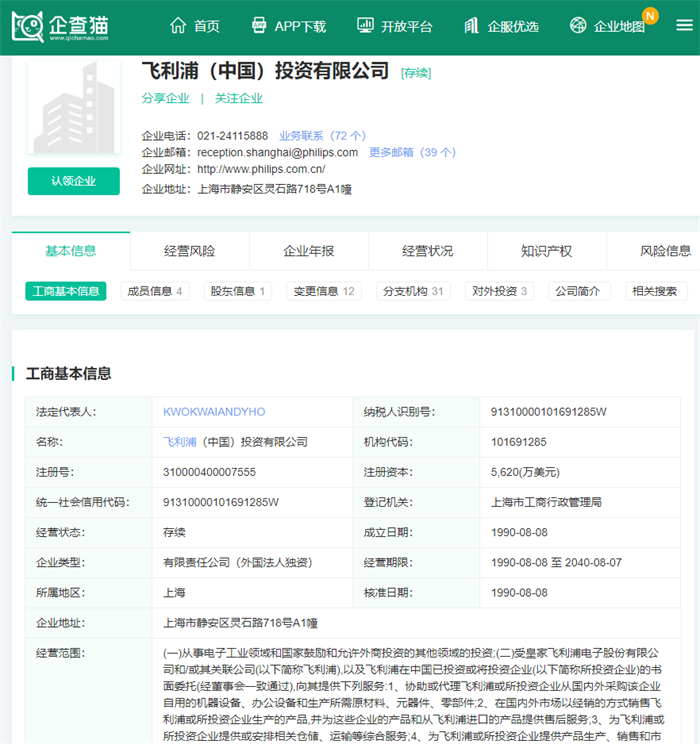Click the orange N badge
700x744 pixels.
[650, 16]
